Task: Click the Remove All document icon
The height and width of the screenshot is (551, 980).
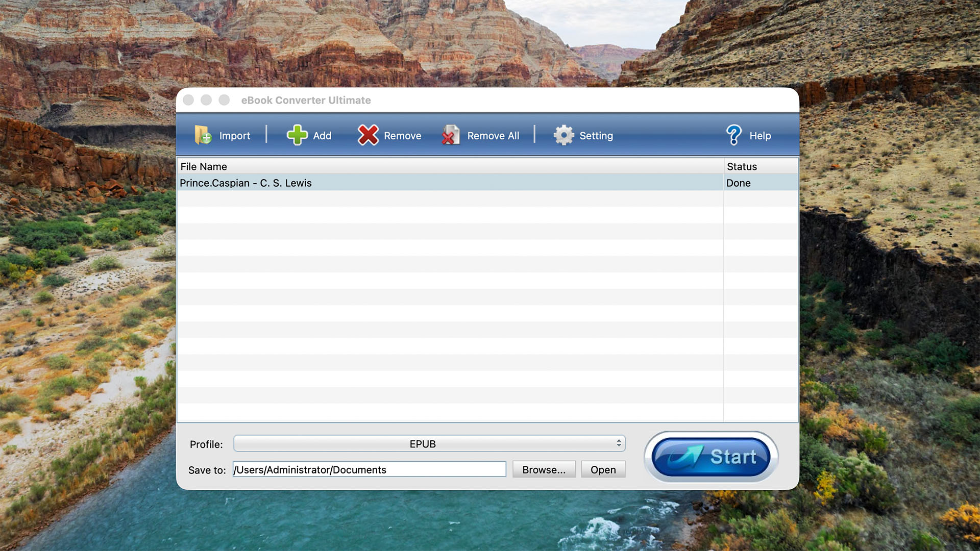Action: (451, 135)
